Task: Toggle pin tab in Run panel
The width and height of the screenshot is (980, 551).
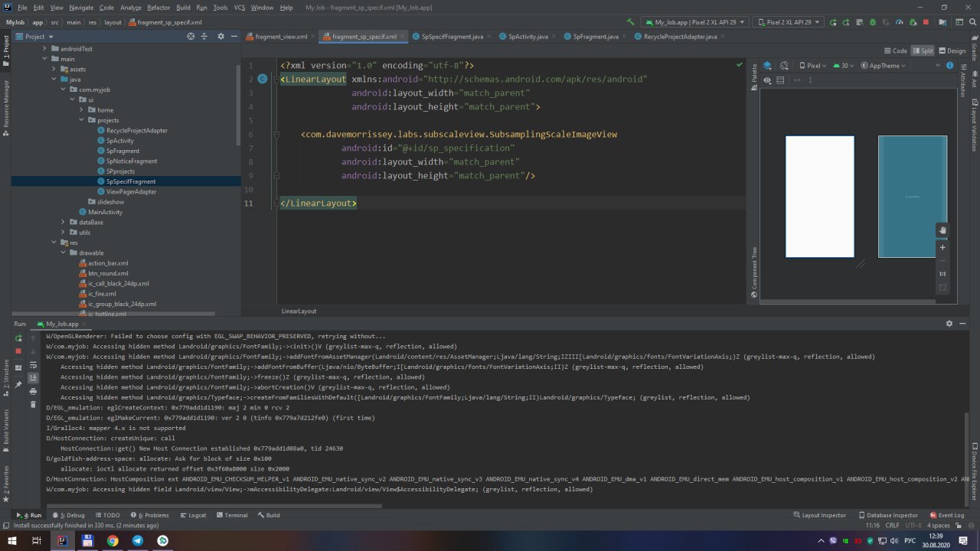Action: click(x=18, y=384)
